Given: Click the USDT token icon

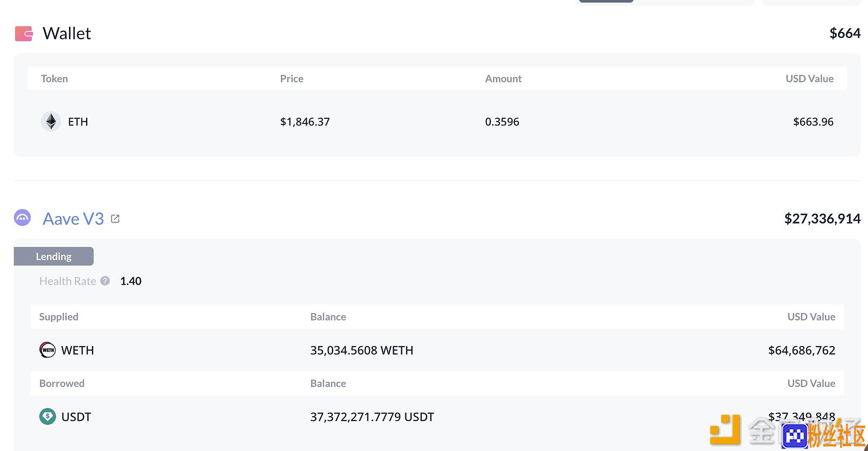Looking at the screenshot, I should (x=48, y=416).
